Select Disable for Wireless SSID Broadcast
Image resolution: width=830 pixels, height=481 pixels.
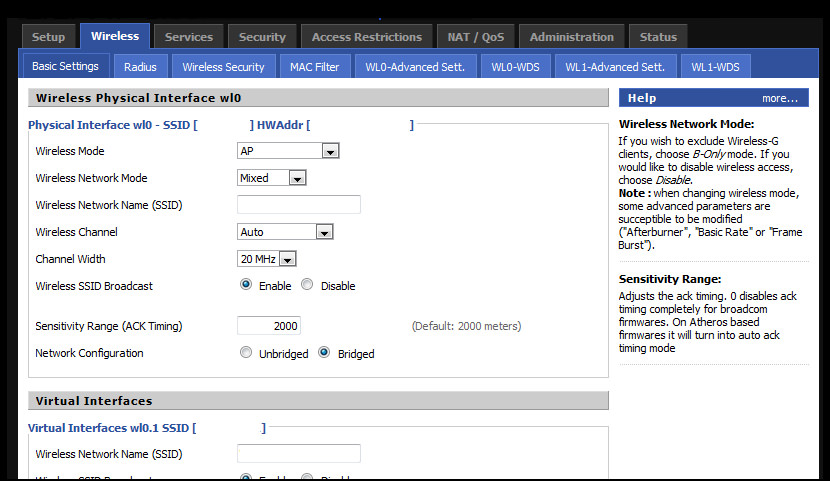307,285
